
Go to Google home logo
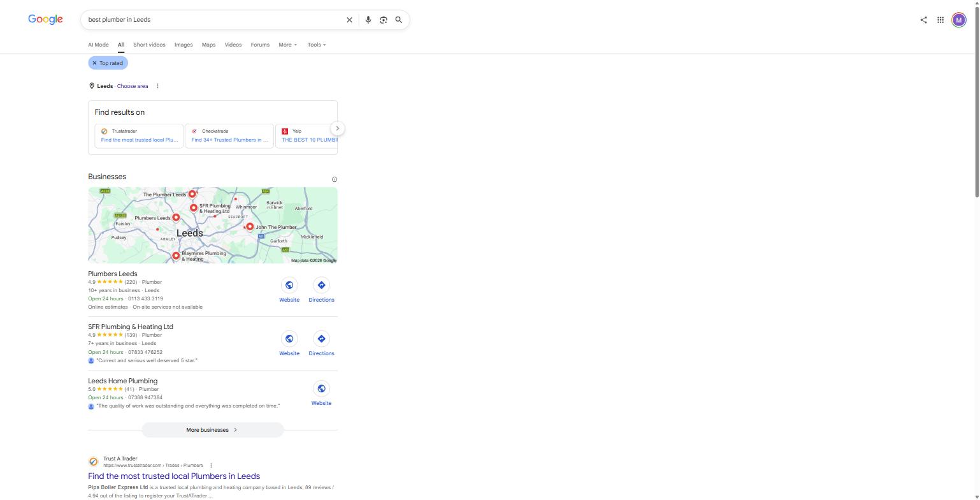pyautogui.click(x=45, y=20)
